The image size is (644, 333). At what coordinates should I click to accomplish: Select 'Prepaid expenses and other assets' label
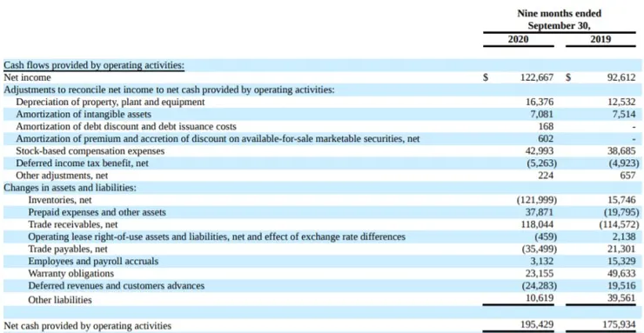[97, 212]
